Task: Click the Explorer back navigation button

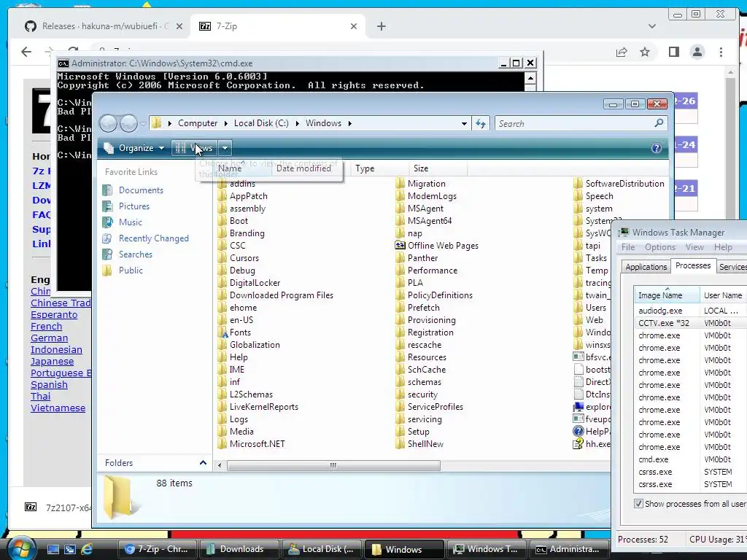Action: point(109,124)
